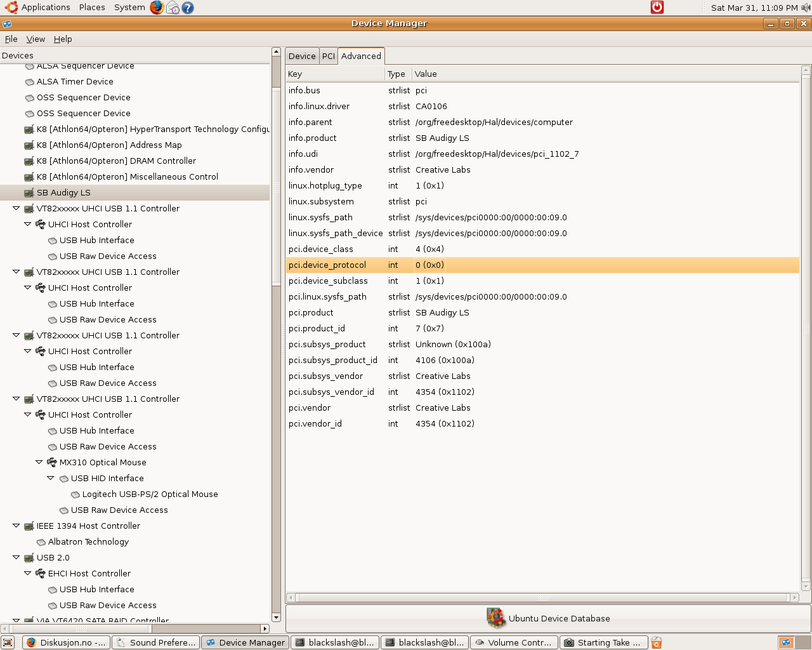Collapse the MX310 Optical Mouse node
The image size is (812, 650).
pos(39,462)
